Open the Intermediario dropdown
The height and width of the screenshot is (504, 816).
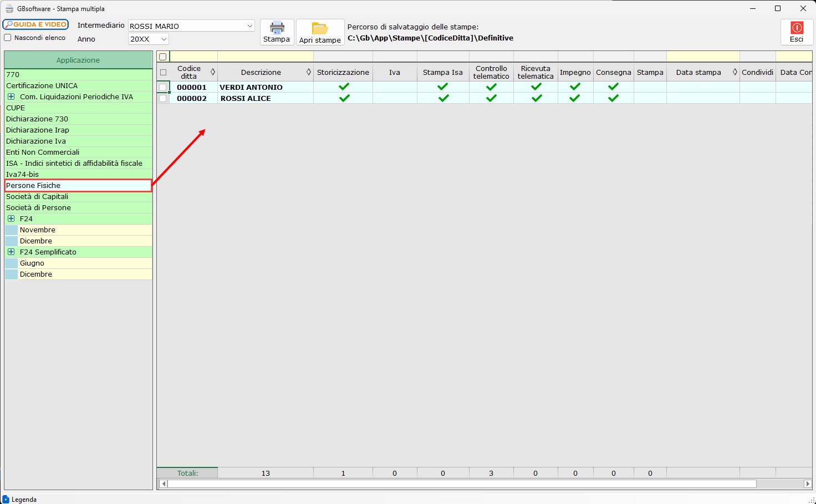tap(249, 26)
